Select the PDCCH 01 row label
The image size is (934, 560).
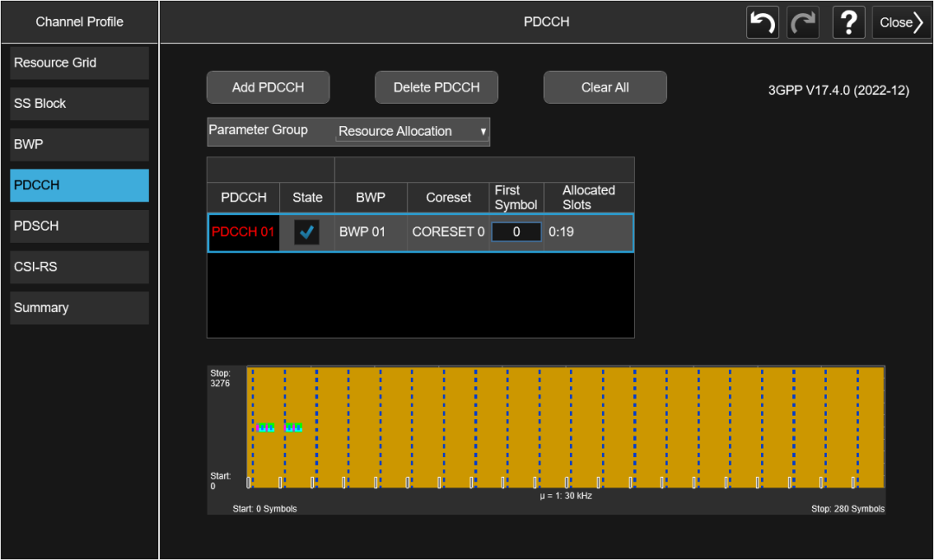pos(243,232)
